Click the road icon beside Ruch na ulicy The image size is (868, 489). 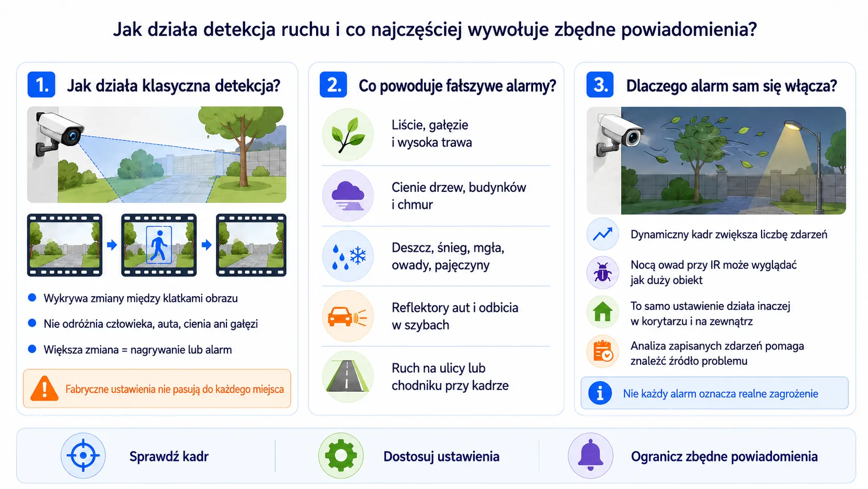(348, 376)
